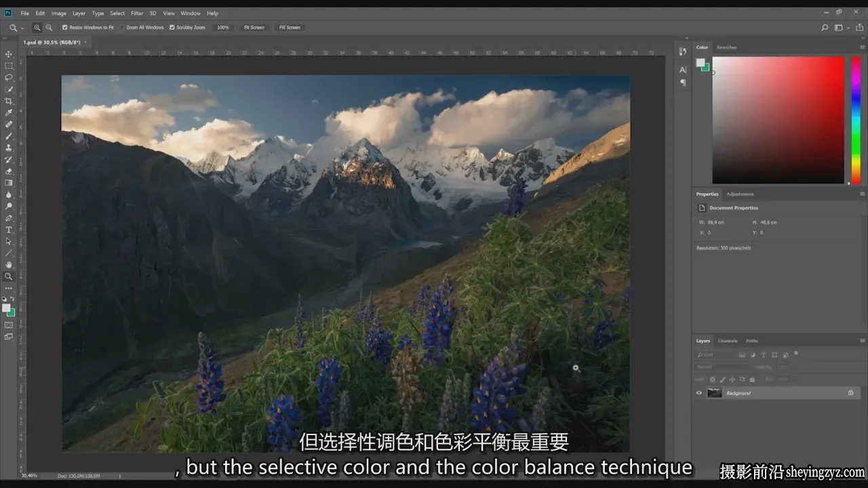Click the vertical hue slider strip
This screenshot has width=868, height=488.
pyautogui.click(x=856, y=120)
